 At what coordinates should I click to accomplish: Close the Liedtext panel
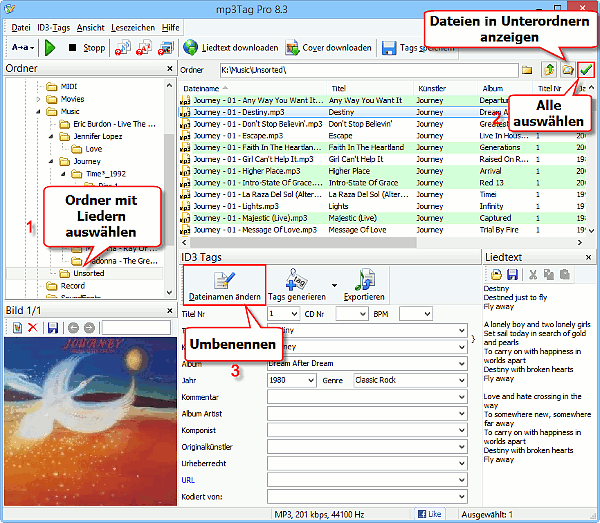589,257
